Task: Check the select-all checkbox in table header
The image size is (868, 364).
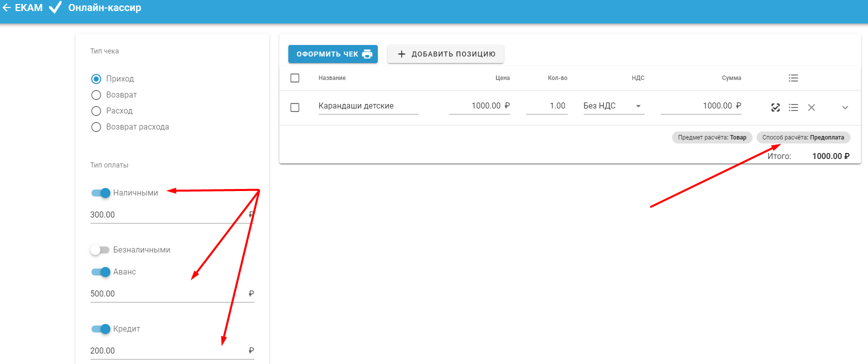Action: point(295,78)
